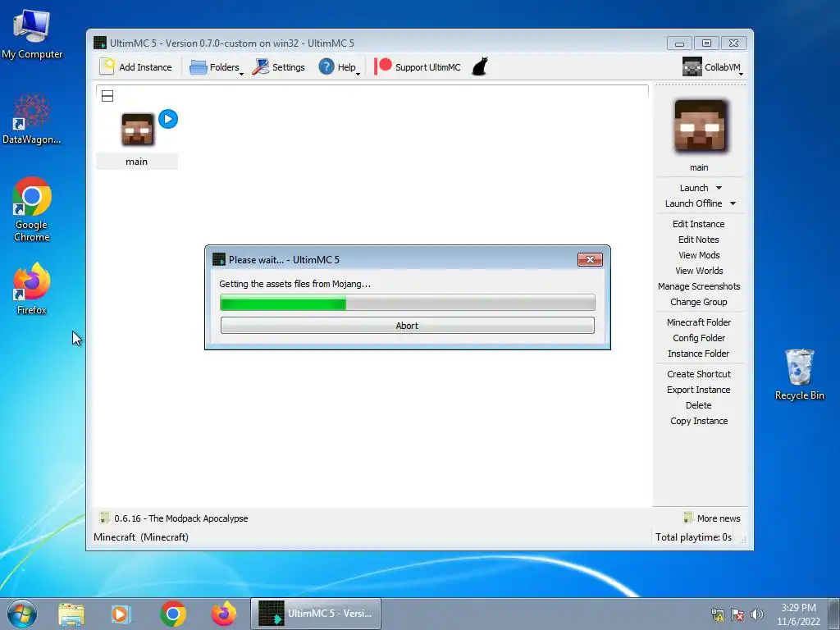Open View Mods
The height and width of the screenshot is (630, 840).
pyautogui.click(x=699, y=255)
